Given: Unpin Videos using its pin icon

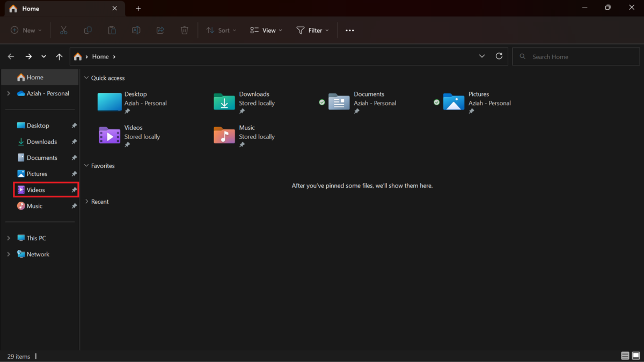Looking at the screenshot, I should 74,189.
